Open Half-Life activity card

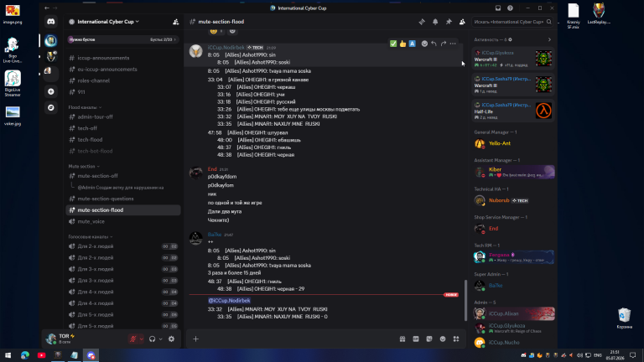click(513, 111)
